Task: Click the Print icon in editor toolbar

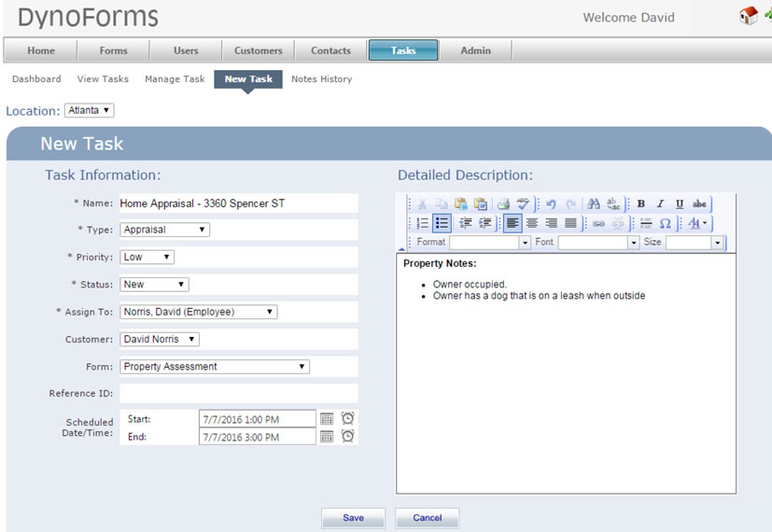Action: point(503,203)
